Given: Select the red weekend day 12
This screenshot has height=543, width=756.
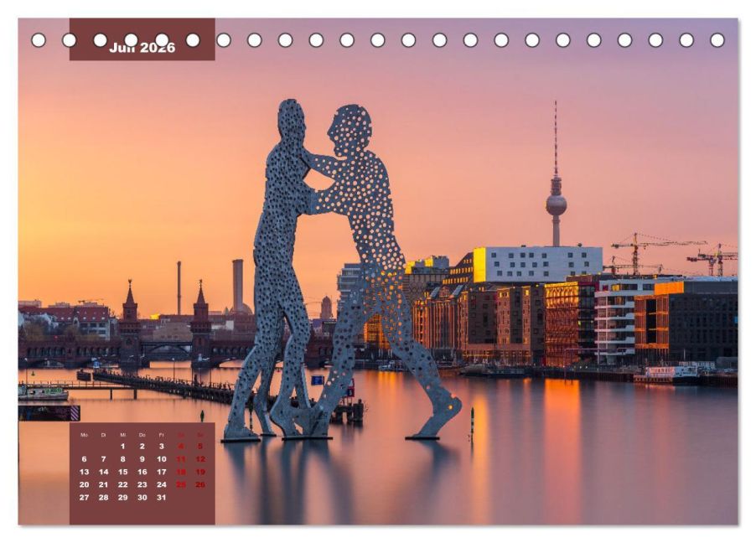Looking at the screenshot, I should (200, 459).
